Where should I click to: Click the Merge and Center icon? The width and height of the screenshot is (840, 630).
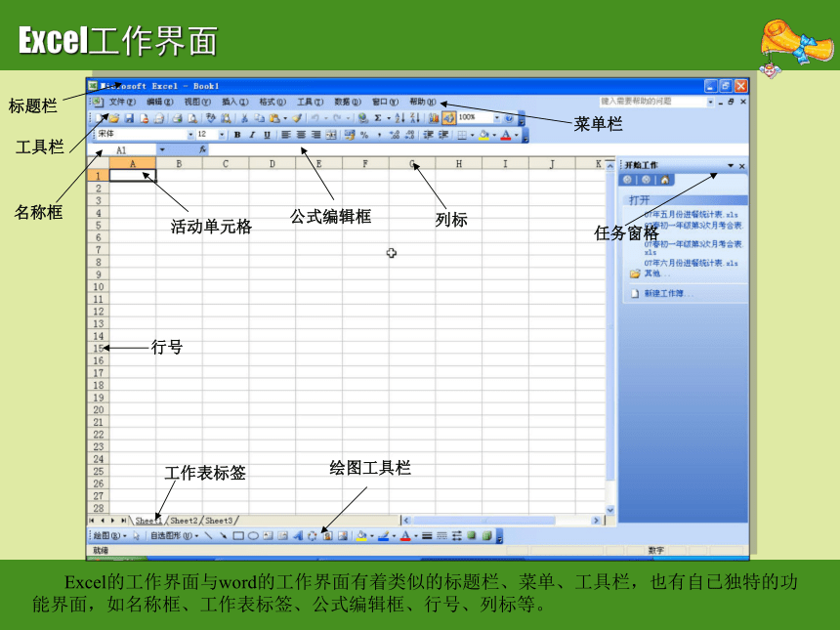(x=331, y=135)
